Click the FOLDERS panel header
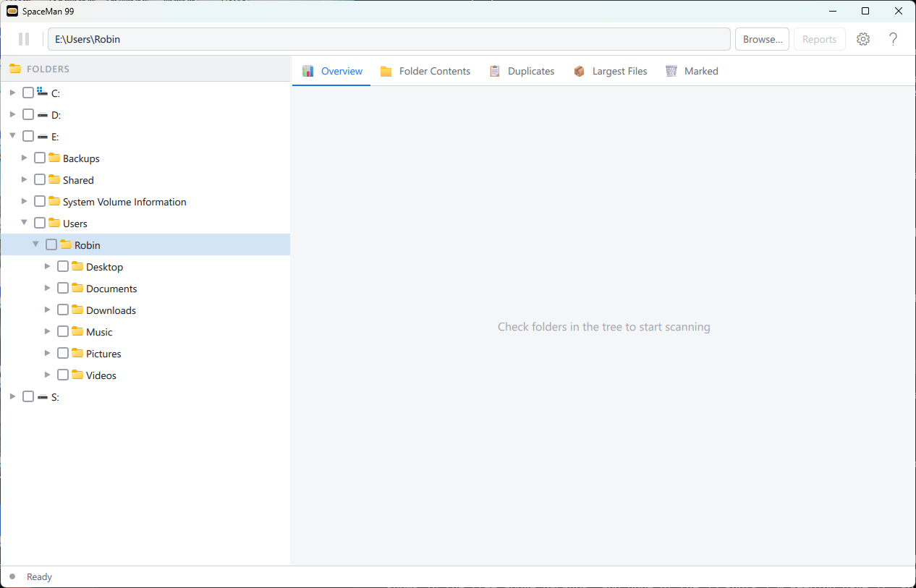The width and height of the screenshot is (916, 588). tap(145, 69)
